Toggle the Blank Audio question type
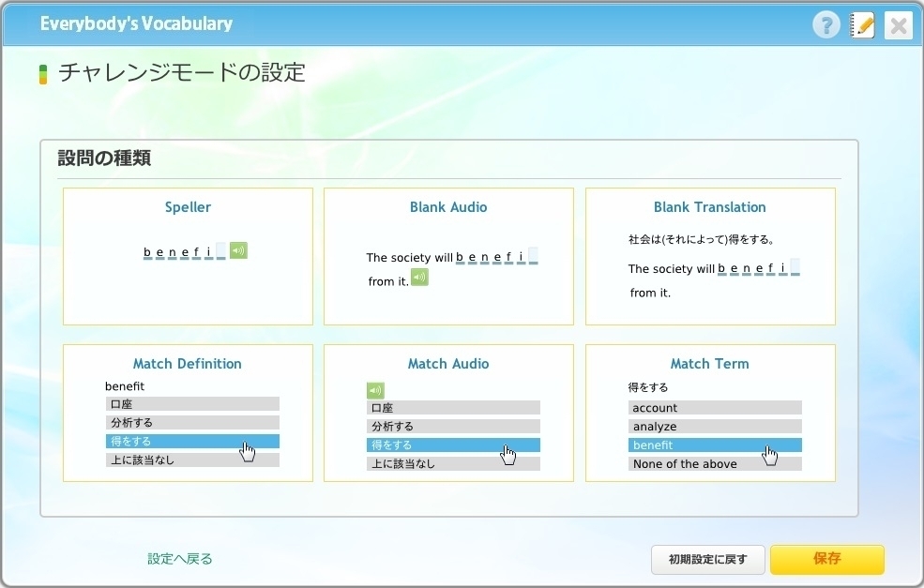Image resolution: width=924 pixels, height=588 pixels. (x=448, y=256)
